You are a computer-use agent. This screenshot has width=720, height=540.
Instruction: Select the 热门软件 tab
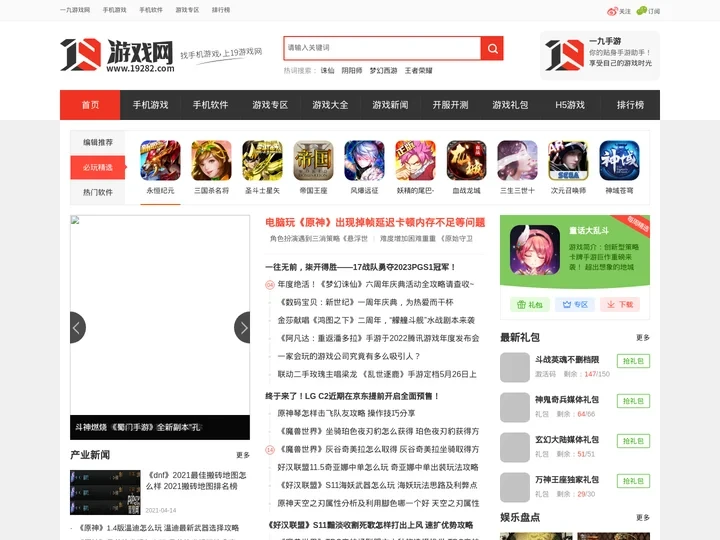point(98,192)
